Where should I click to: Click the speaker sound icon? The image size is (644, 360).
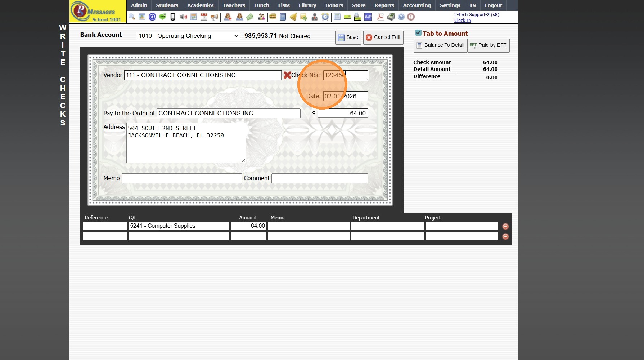[183, 17]
